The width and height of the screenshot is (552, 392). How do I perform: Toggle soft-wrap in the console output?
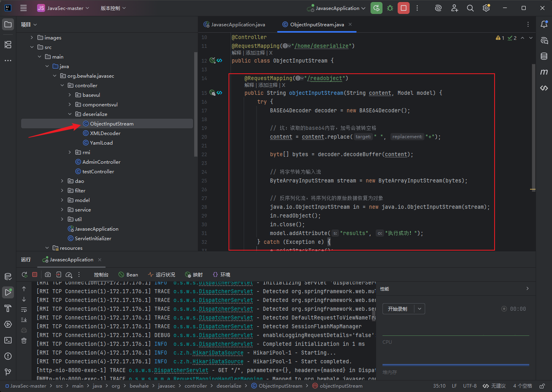tap(24, 310)
